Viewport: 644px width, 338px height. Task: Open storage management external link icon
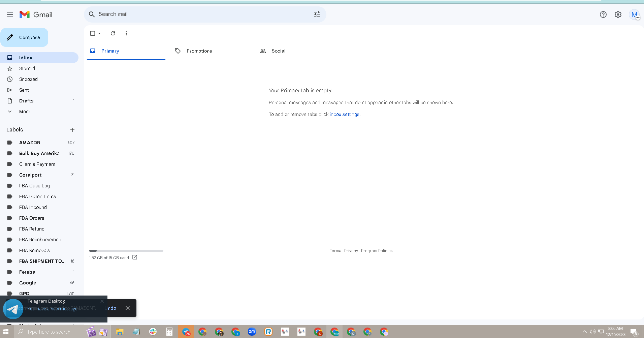135,257
